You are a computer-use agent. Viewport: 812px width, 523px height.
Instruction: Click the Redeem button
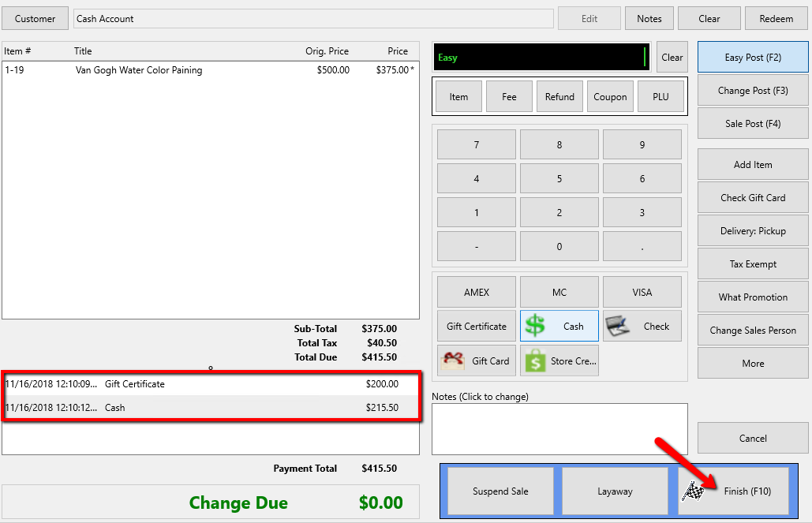pyautogui.click(x=776, y=19)
